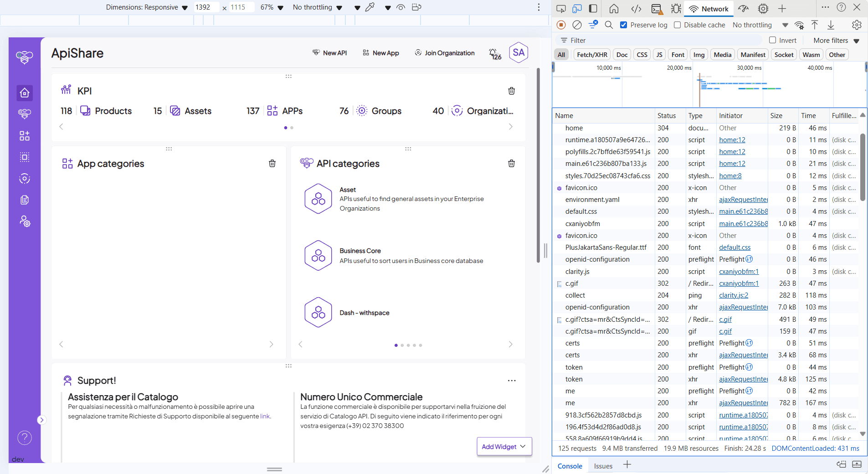This screenshot has width=868, height=474.
Task: Open user management settings in the purple sidebar
Action: coord(24,222)
